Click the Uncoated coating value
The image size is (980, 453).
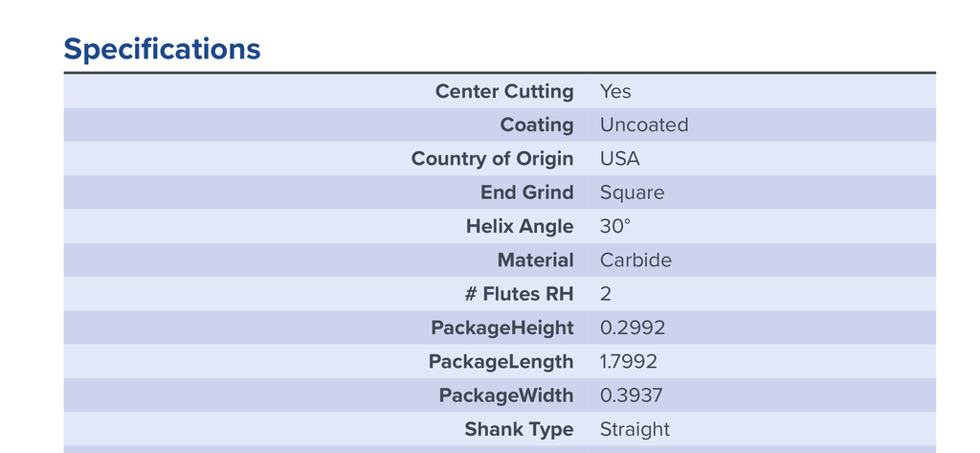click(x=644, y=125)
